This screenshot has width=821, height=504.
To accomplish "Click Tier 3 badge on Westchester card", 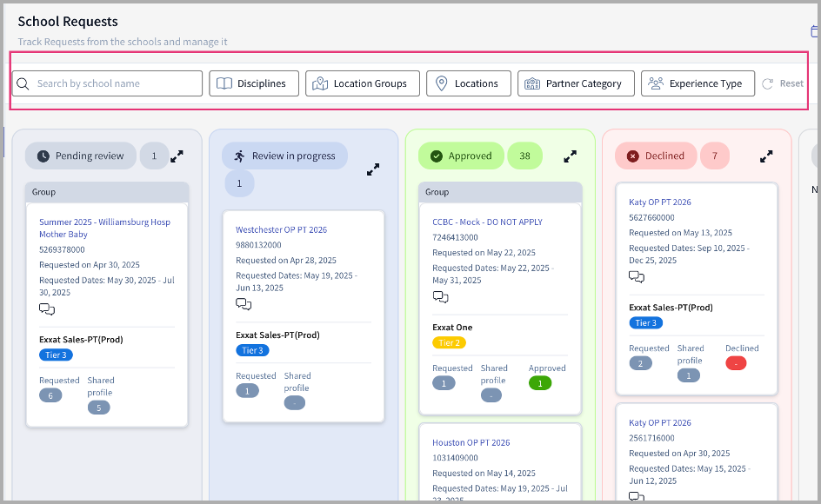I will pyautogui.click(x=252, y=351).
